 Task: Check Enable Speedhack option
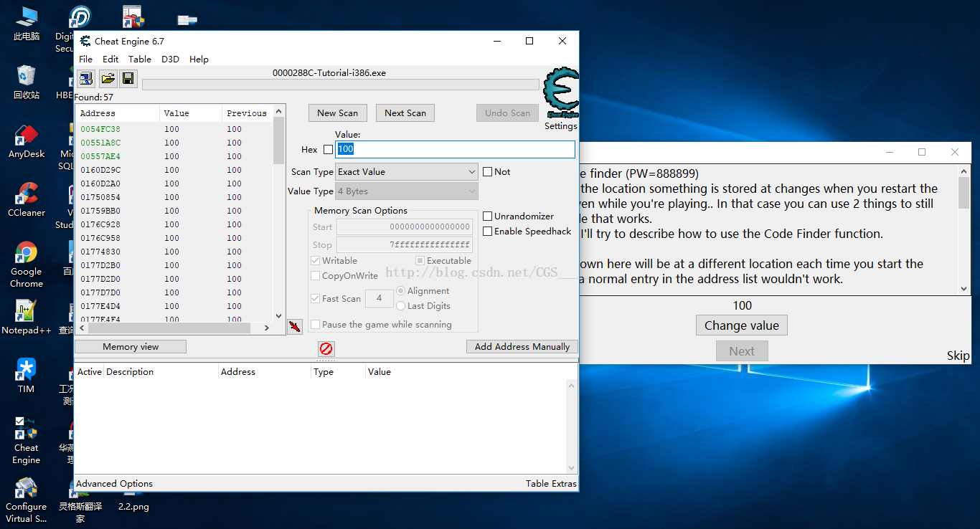coord(488,232)
